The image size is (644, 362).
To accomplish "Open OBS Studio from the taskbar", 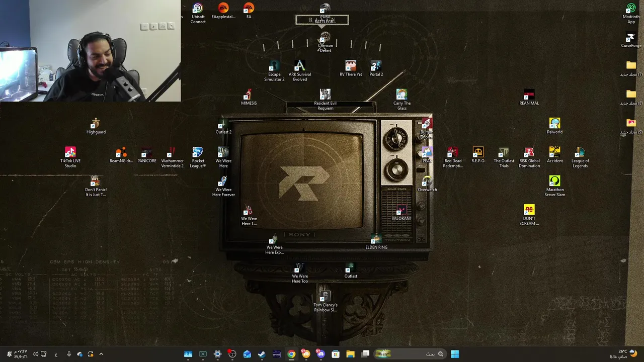I will click(232, 354).
